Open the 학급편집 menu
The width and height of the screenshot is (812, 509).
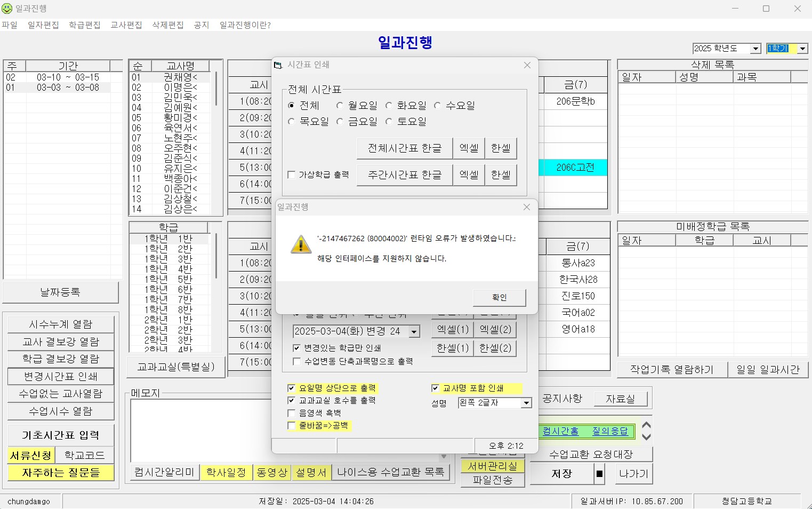[x=85, y=25]
